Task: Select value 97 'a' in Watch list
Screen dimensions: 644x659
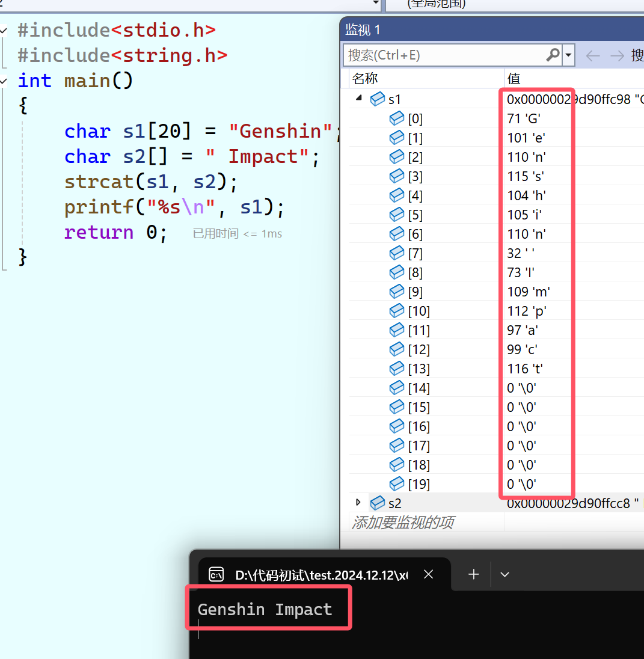Action: [x=523, y=330]
